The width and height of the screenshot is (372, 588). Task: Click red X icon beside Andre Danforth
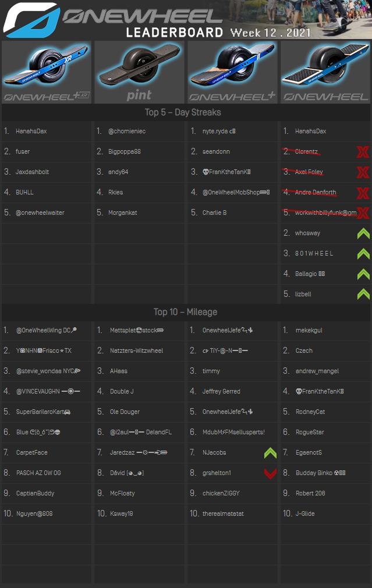click(363, 193)
